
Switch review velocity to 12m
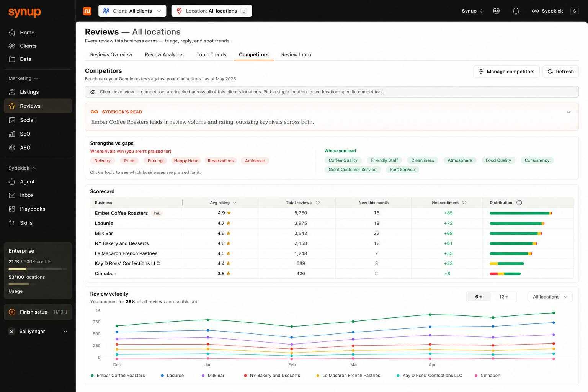tap(504, 297)
